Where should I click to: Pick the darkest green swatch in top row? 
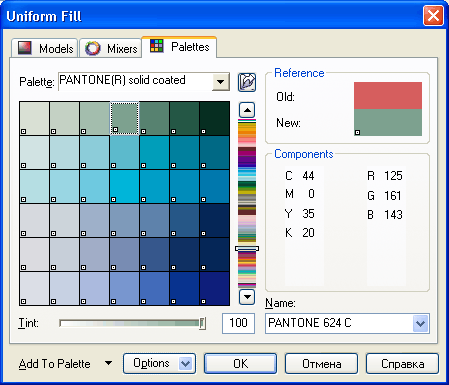click(x=214, y=118)
